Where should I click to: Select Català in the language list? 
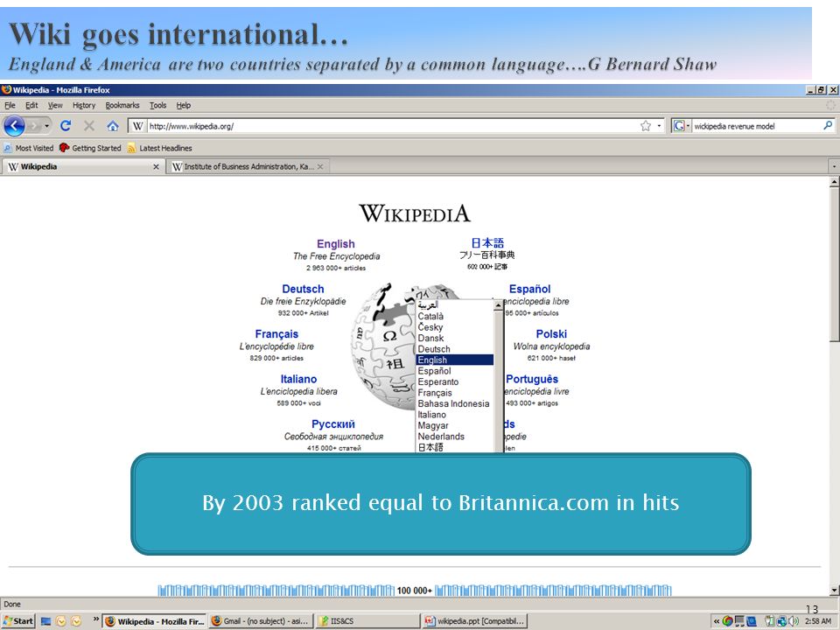454,316
